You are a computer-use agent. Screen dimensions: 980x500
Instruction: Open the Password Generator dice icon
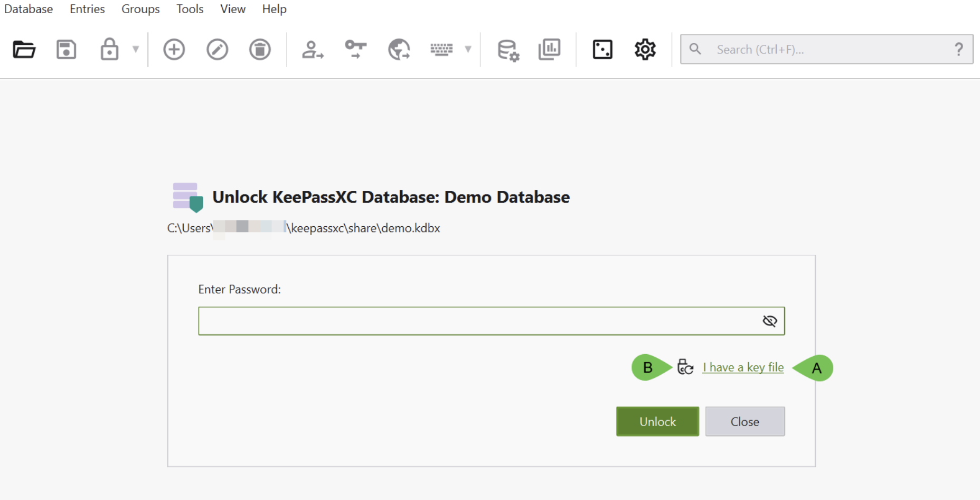point(602,50)
